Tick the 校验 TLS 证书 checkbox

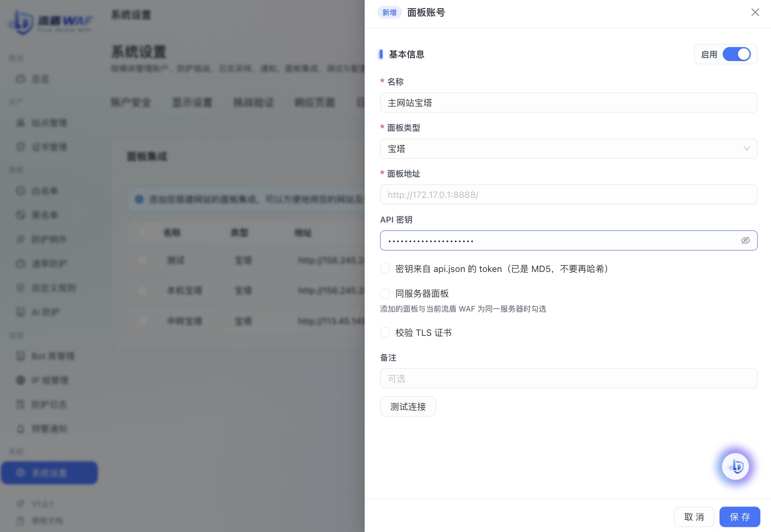(x=385, y=332)
